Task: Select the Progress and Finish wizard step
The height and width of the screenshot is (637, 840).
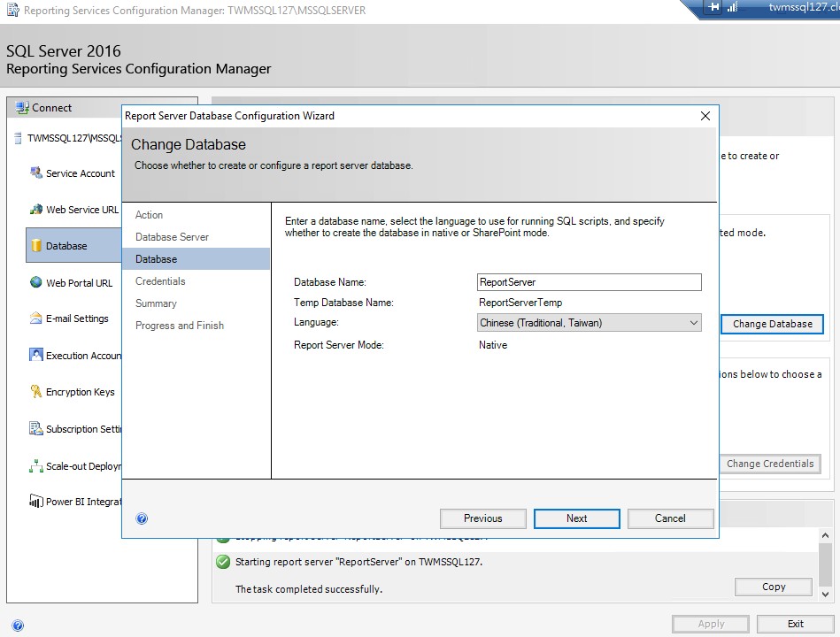Action: (180, 326)
